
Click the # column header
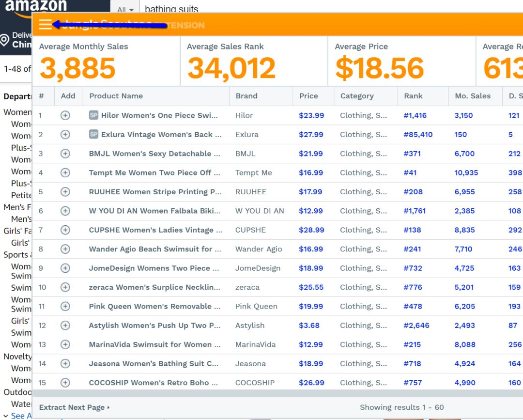pyautogui.click(x=41, y=96)
